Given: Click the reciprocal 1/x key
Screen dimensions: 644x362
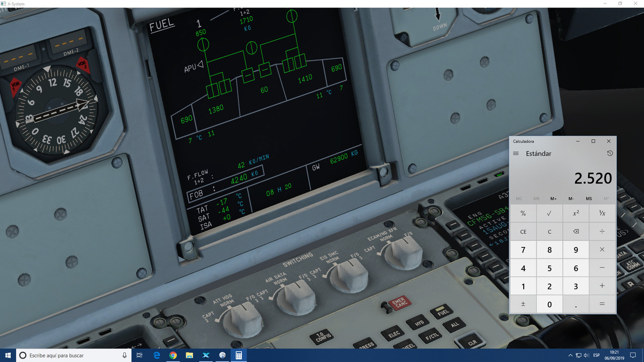Looking at the screenshot, I should (x=602, y=213).
